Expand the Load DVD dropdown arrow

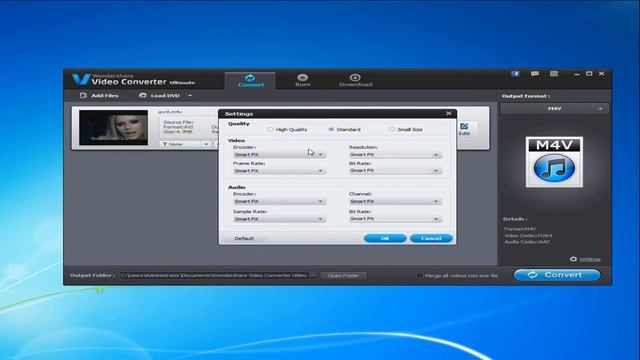[190, 96]
